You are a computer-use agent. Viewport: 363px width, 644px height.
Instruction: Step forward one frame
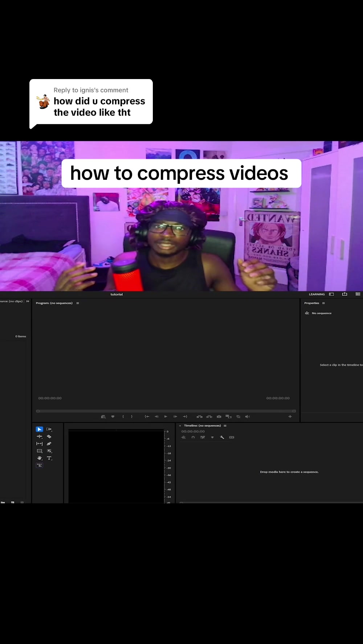[175, 417]
